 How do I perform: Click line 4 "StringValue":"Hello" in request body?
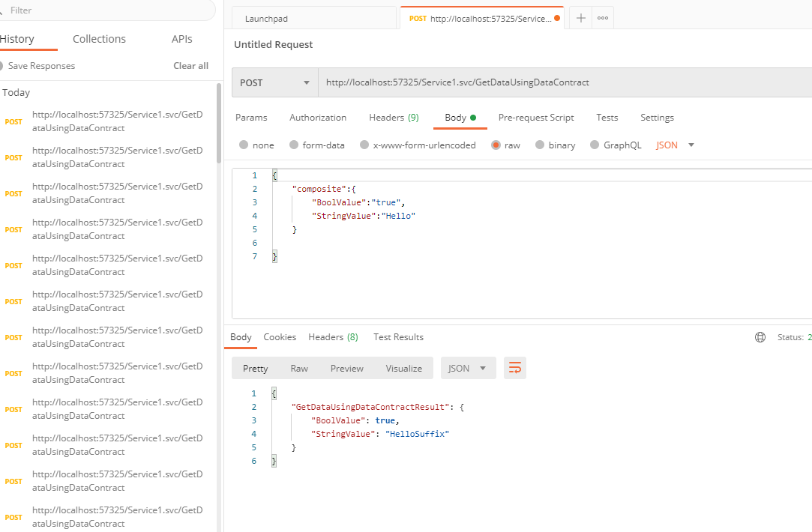point(364,216)
